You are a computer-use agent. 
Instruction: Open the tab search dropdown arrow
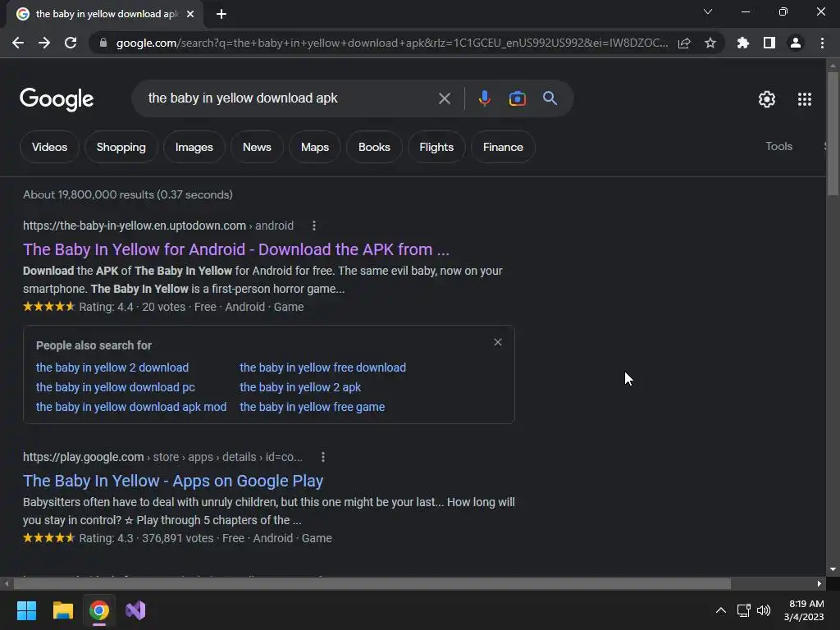708,11
